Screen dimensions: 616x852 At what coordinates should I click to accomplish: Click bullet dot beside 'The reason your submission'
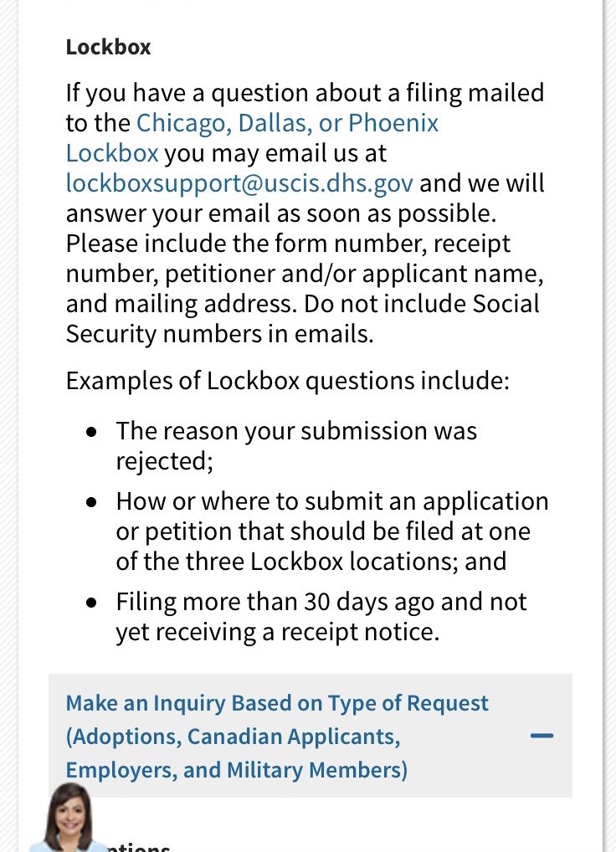point(92,432)
